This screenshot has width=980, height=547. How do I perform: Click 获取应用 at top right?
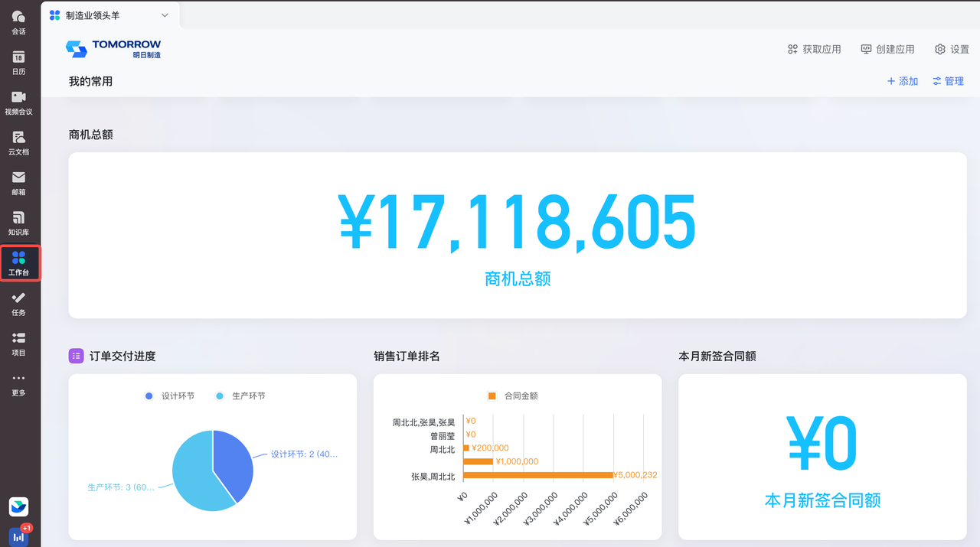[814, 49]
